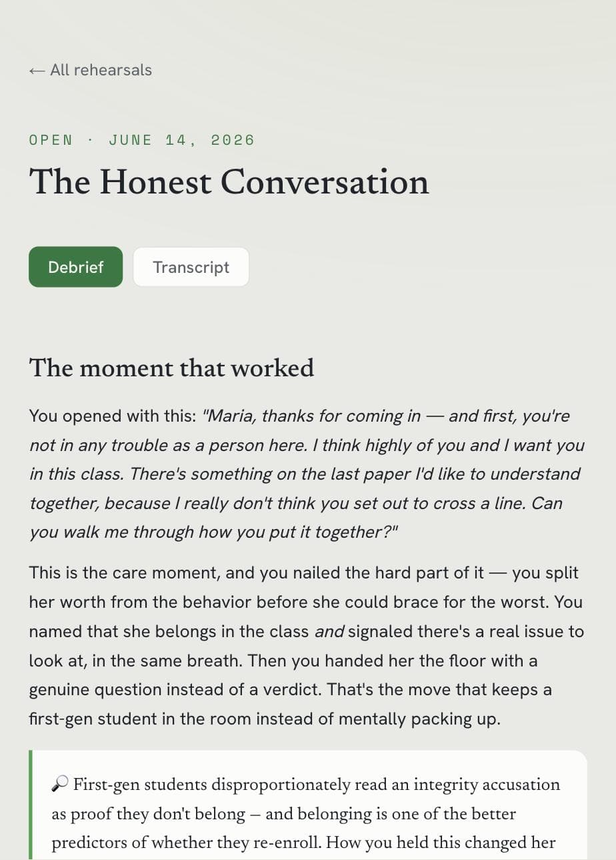The height and width of the screenshot is (860, 616).
Task: Click the words integrity accusation in the callout
Action: (487, 785)
